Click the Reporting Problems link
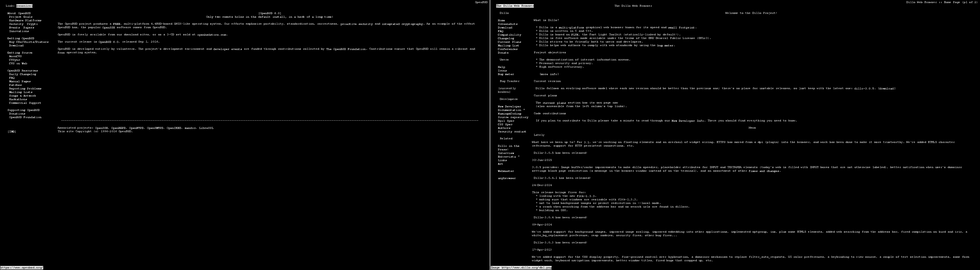The image size is (980, 270). click(25, 89)
